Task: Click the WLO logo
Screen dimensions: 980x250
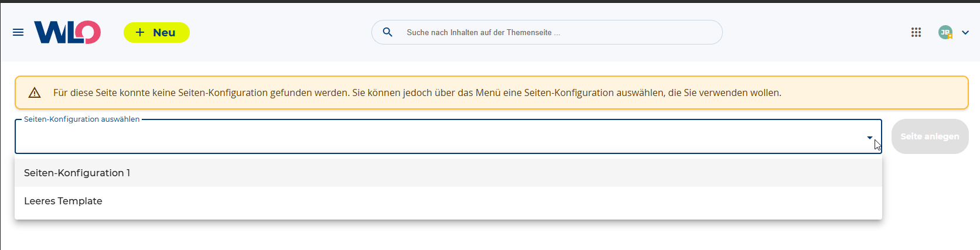Action: (67, 32)
